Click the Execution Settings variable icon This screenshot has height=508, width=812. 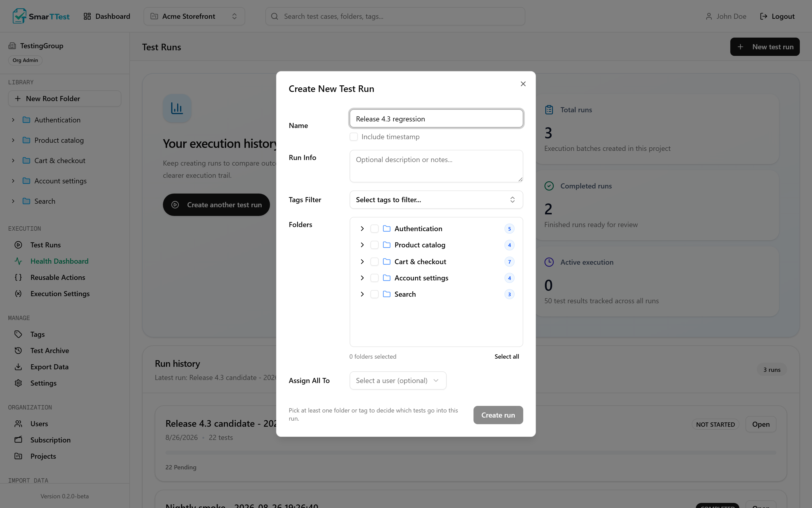pyautogui.click(x=19, y=294)
